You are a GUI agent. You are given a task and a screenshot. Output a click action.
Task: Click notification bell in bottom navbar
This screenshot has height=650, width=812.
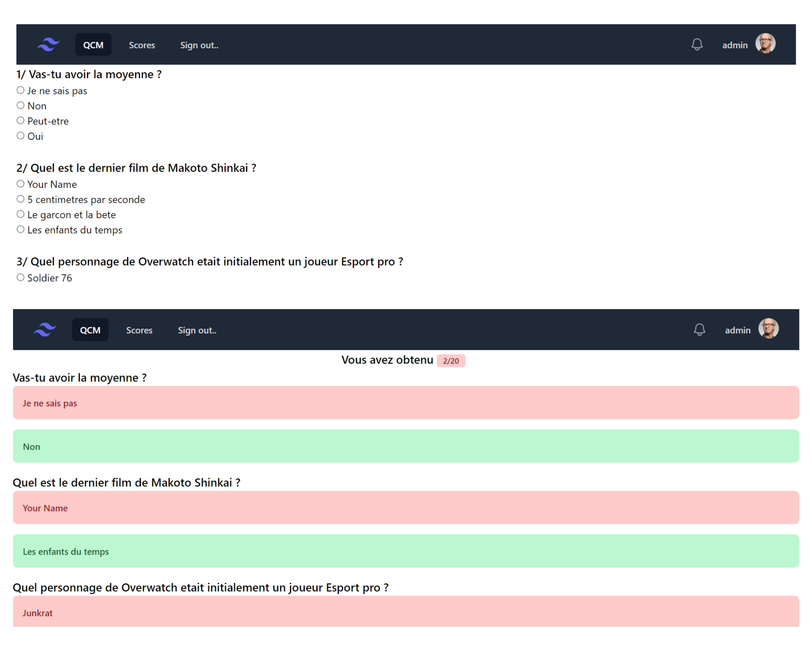click(699, 329)
